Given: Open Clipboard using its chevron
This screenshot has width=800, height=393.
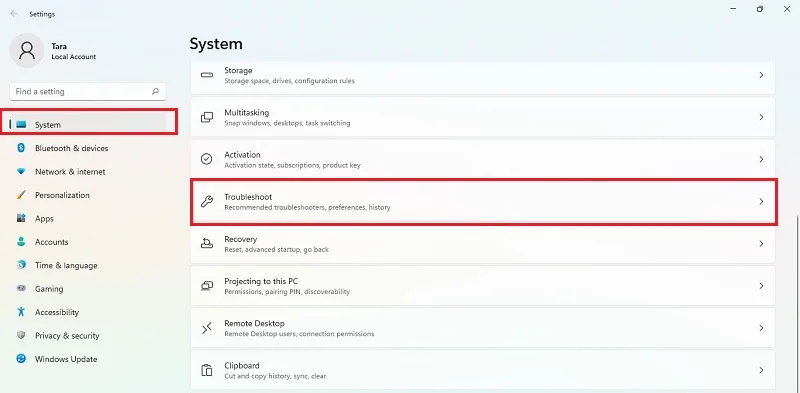Looking at the screenshot, I should click(761, 370).
